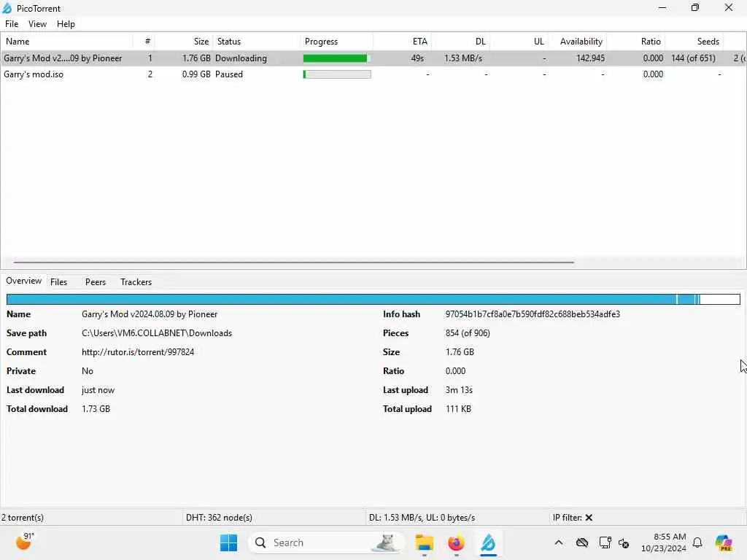Sort by the ETA column header
Screen dimensions: 747x560
click(x=402, y=42)
